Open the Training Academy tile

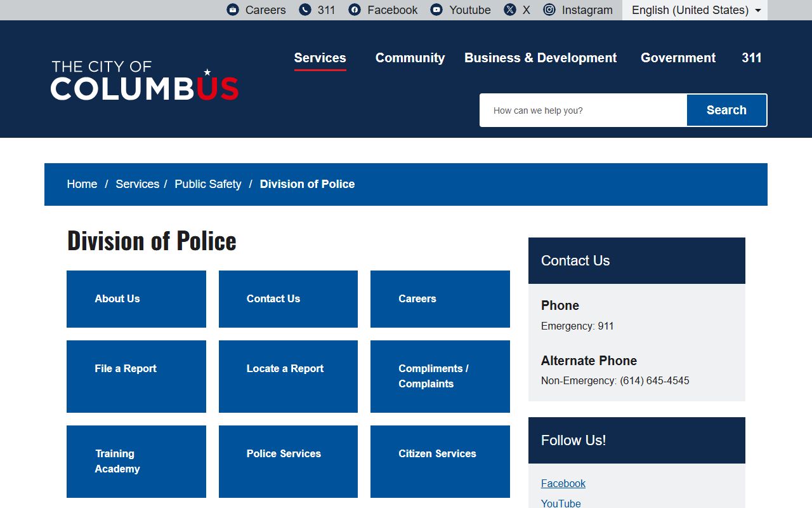point(136,461)
